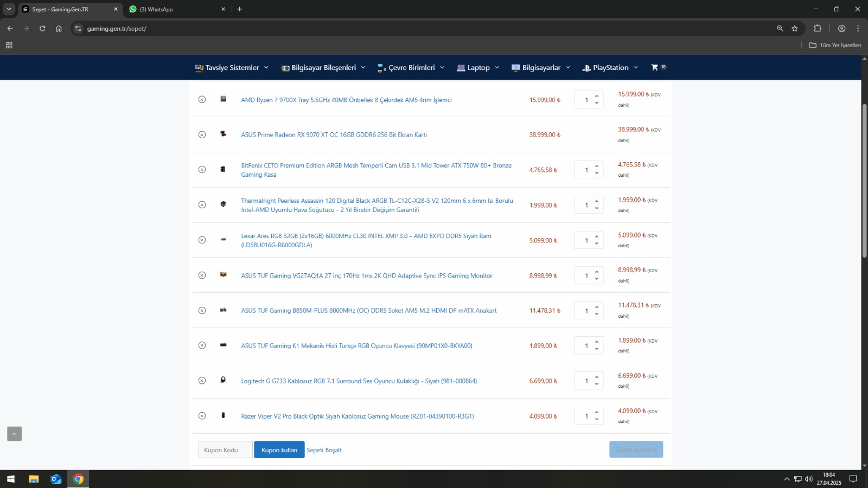This screenshot has width=868, height=488.
Task: Expand Bilgisayarlar menu
Action: pyautogui.click(x=541, y=68)
